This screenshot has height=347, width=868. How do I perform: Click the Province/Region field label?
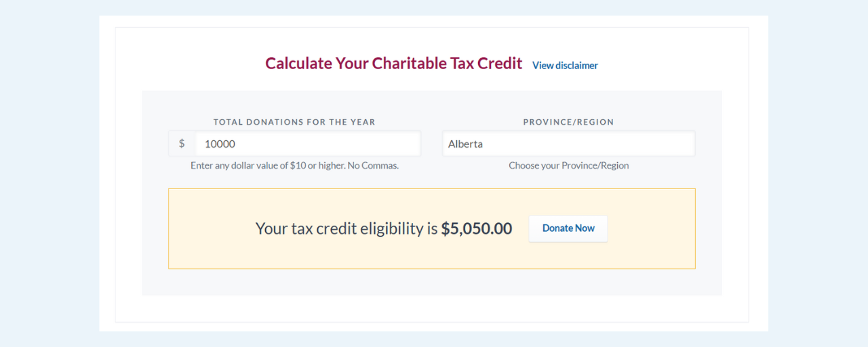pyautogui.click(x=568, y=123)
